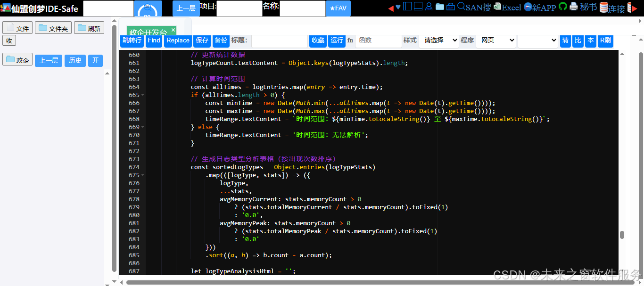This screenshot has width=644, height=286.
Task: Open the database 连接 icon
Action: click(612, 8)
